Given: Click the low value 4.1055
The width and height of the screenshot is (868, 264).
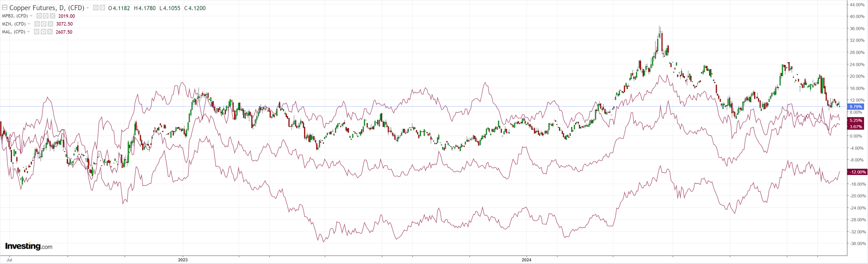Looking at the screenshot, I should [172, 8].
